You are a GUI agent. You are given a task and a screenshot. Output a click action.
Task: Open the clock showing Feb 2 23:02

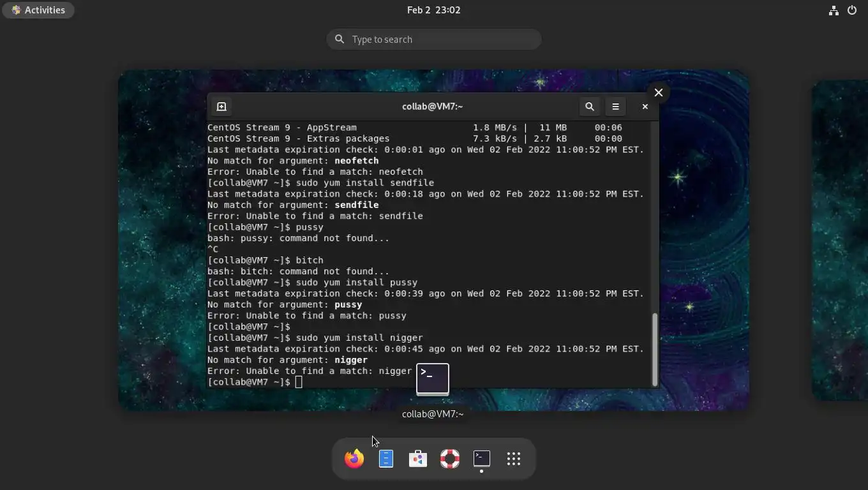tap(434, 10)
